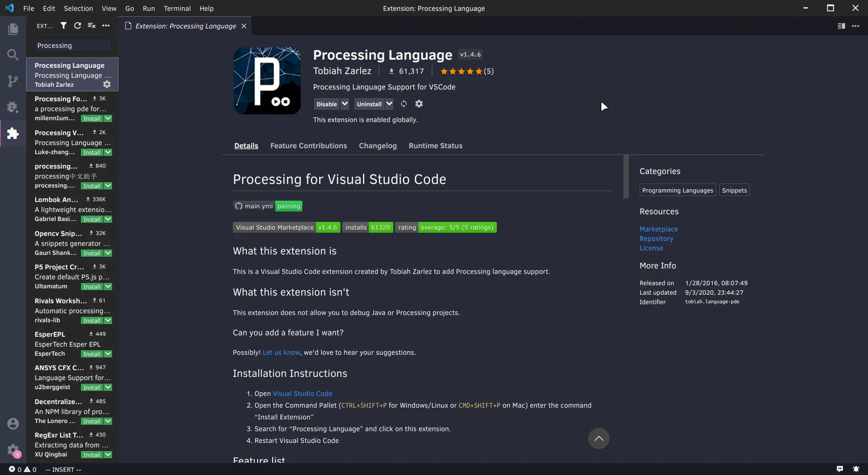Viewport: 868px width, 475px height.
Task: Click the main.yml passing badge
Action: 268,206
